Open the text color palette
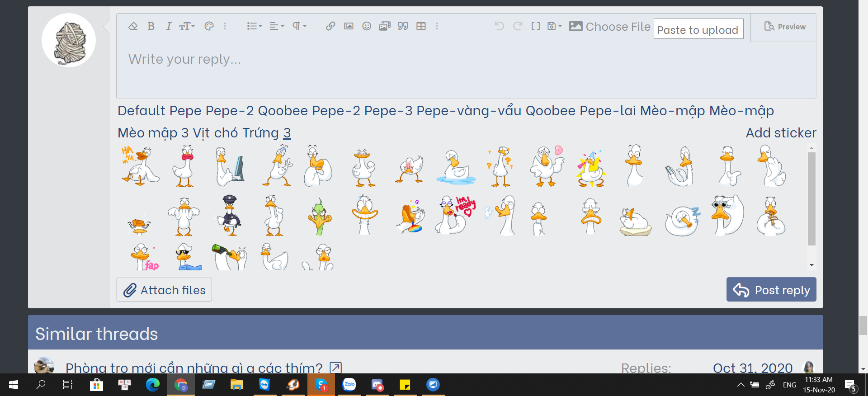 coord(209,26)
